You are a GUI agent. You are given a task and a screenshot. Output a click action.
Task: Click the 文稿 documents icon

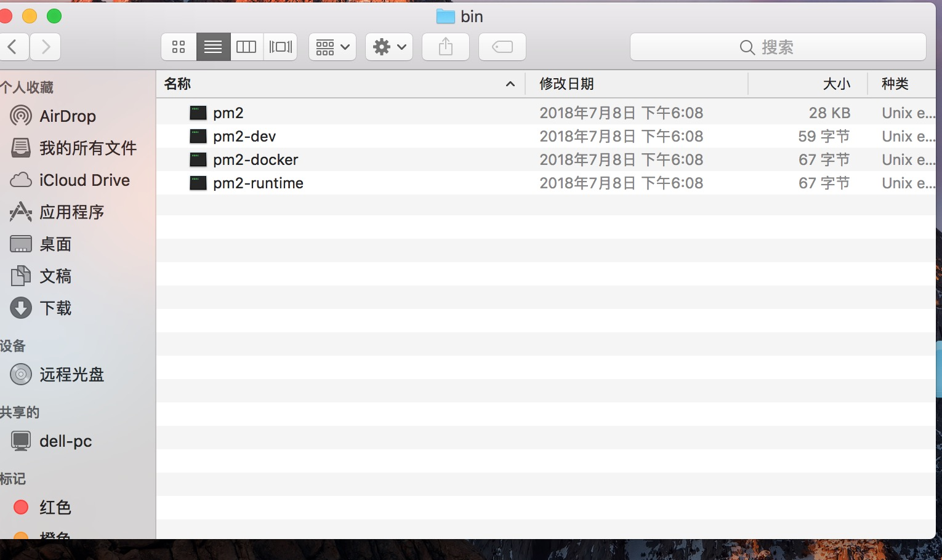pyautogui.click(x=20, y=276)
